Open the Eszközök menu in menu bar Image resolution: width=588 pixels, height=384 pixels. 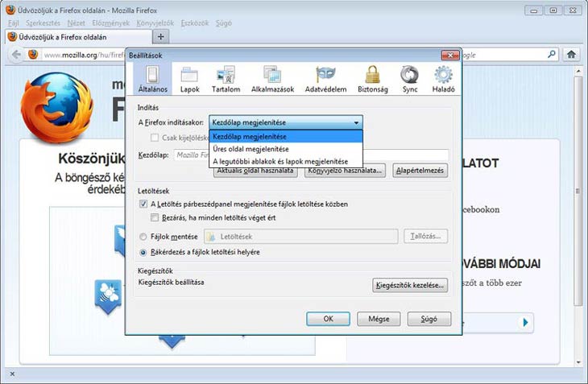pyautogui.click(x=197, y=24)
